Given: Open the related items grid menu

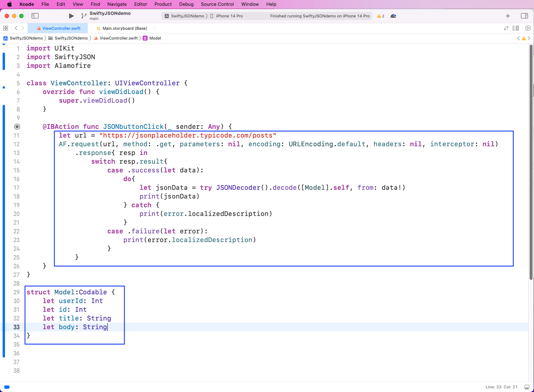Looking at the screenshot, I should point(5,28).
